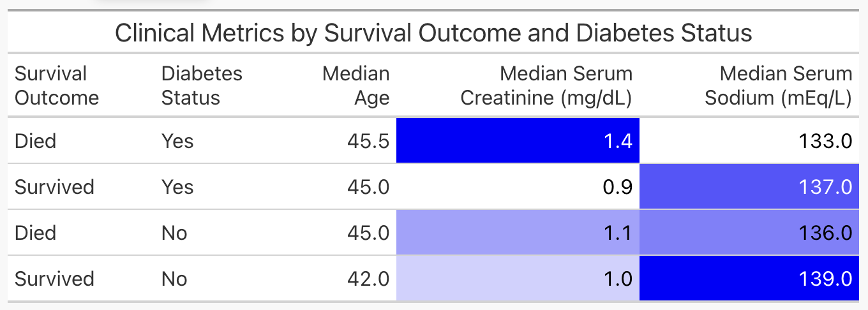This screenshot has width=868, height=310.
Task: Click the table title about Clinical Metrics
Action: pos(433,33)
